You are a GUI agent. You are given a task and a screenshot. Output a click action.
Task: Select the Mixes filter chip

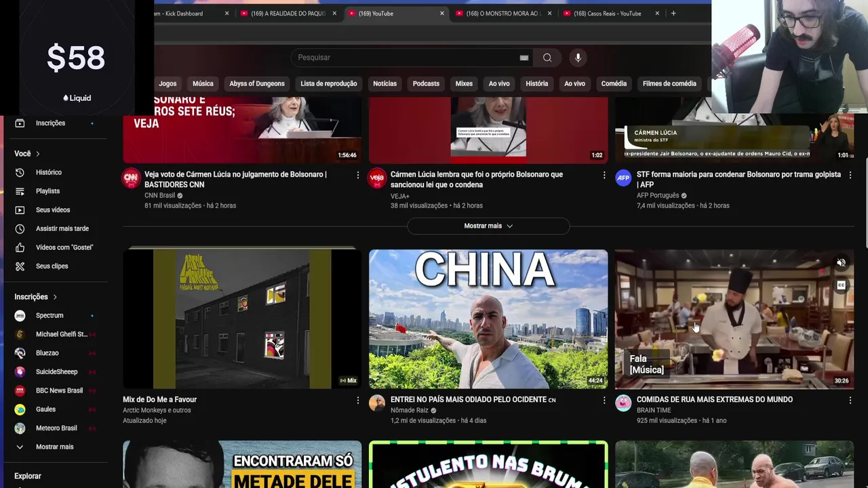click(464, 83)
